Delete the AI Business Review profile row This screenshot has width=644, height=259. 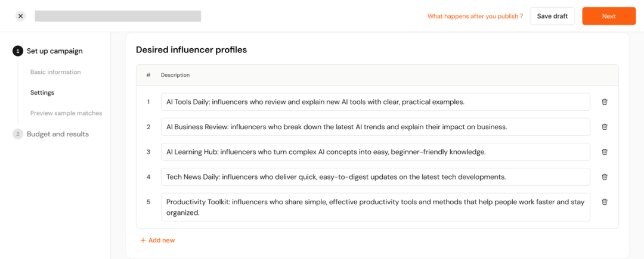(604, 127)
